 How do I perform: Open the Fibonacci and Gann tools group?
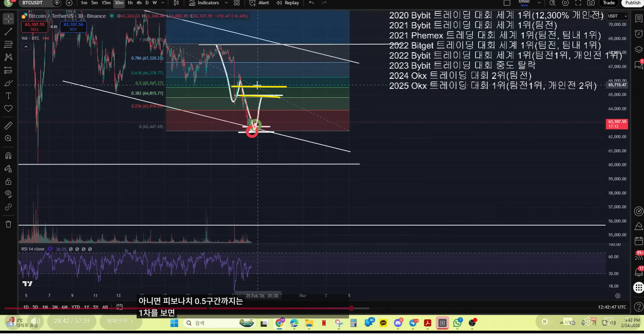(x=8, y=45)
